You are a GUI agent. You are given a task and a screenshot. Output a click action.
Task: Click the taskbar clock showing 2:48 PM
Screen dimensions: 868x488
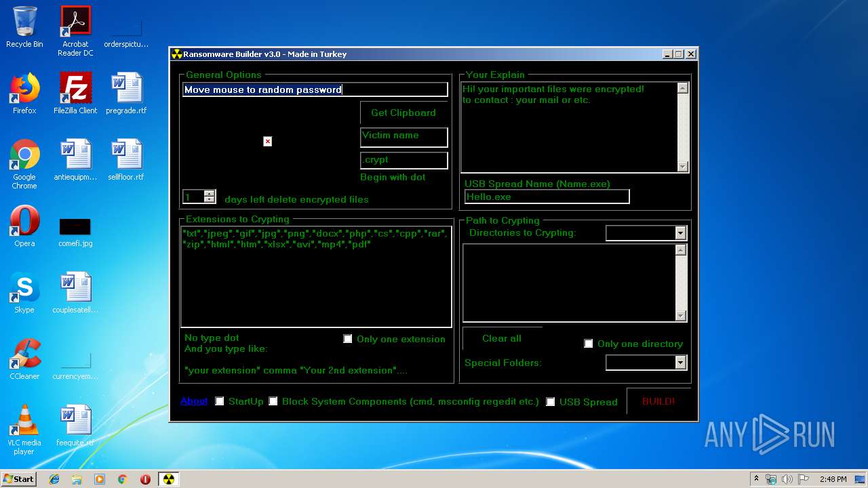tap(833, 479)
